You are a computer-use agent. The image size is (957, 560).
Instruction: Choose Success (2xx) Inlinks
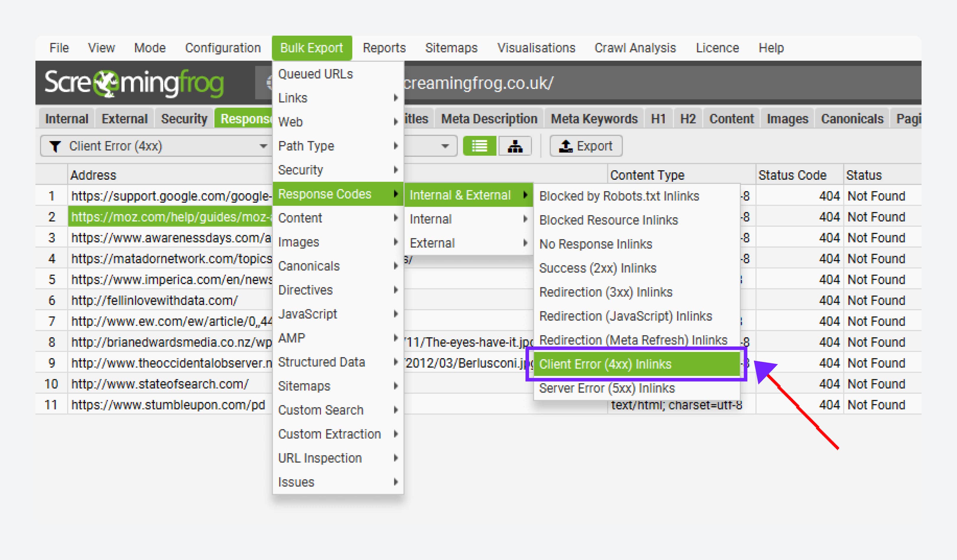pyautogui.click(x=637, y=268)
